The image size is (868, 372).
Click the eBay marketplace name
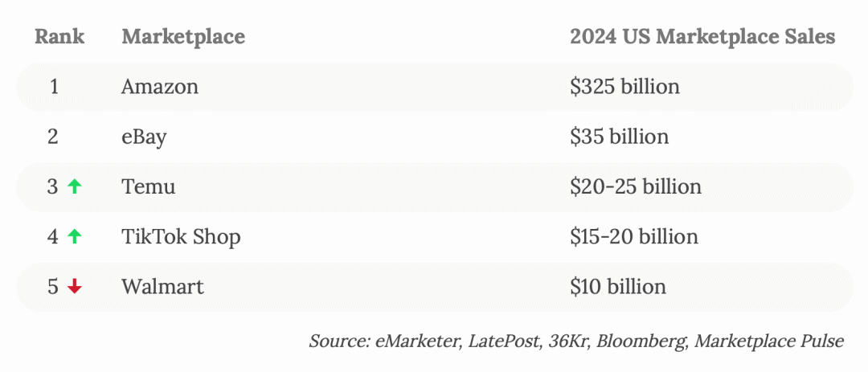tap(144, 137)
